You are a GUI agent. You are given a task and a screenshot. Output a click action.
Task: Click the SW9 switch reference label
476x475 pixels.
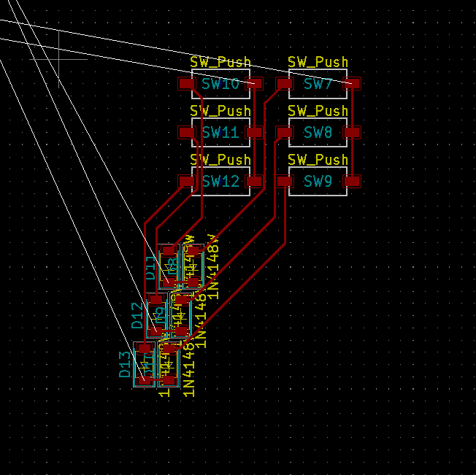pyautogui.click(x=318, y=181)
